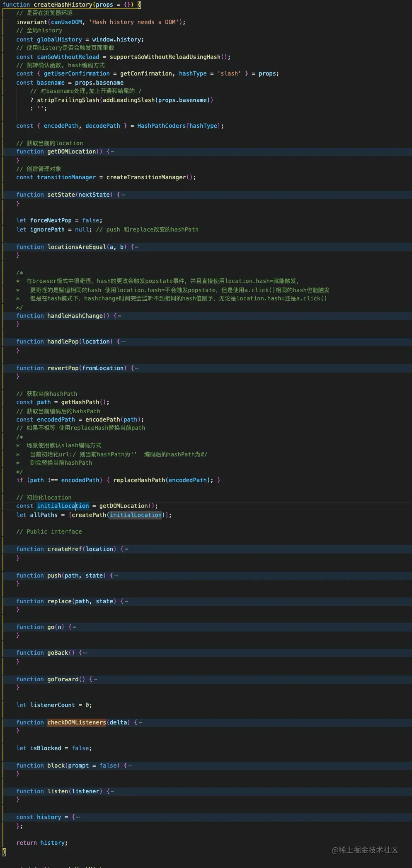Expand the folded setState function ellipsis
The width and height of the screenshot is (412, 868).
click(123, 195)
